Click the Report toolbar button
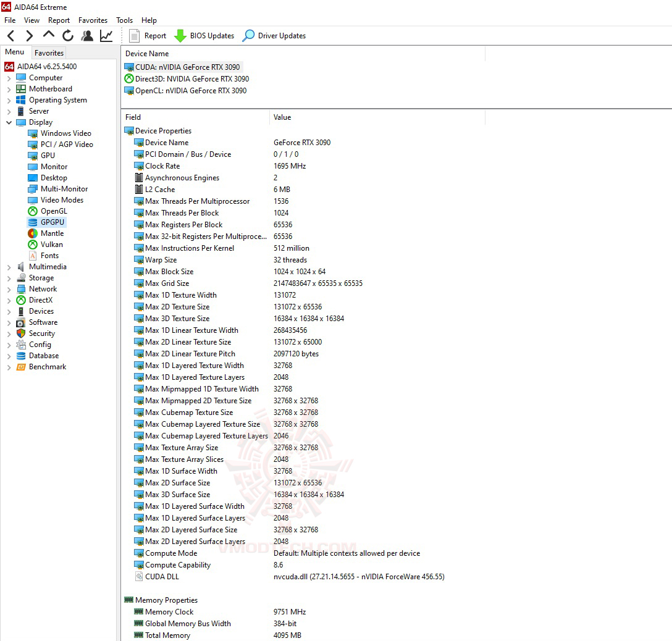 point(148,36)
